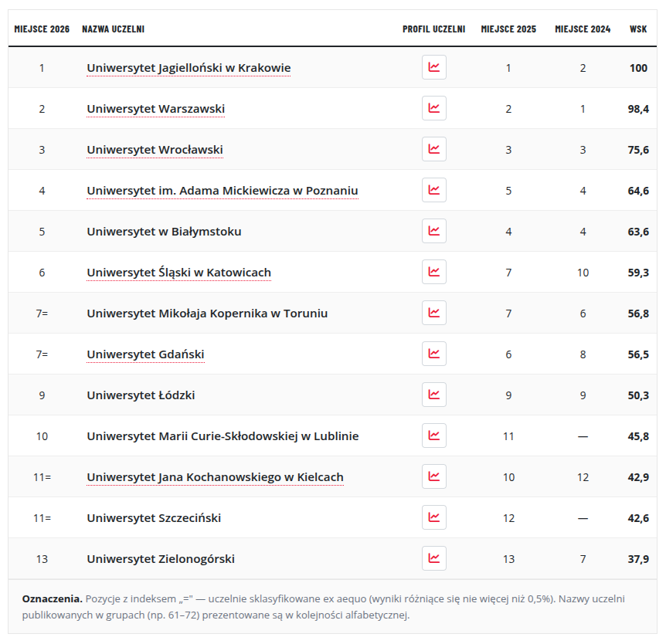This screenshot has width=666, height=644.
Task: Click profile chart icon for Uniwersytet Gdański
Action: tap(433, 354)
